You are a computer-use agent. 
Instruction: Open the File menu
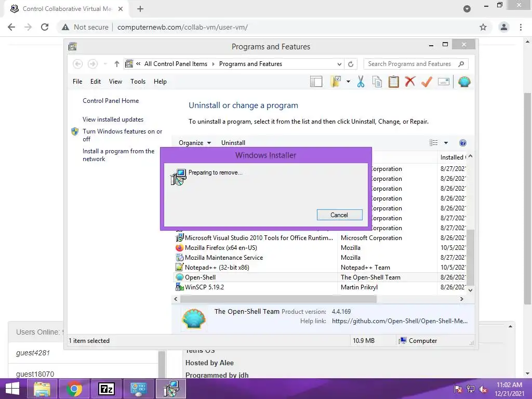77,82
